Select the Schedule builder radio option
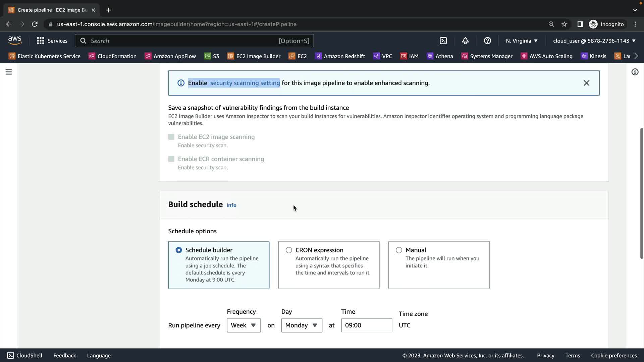Viewport: 644px width, 362px height. pos(179,250)
